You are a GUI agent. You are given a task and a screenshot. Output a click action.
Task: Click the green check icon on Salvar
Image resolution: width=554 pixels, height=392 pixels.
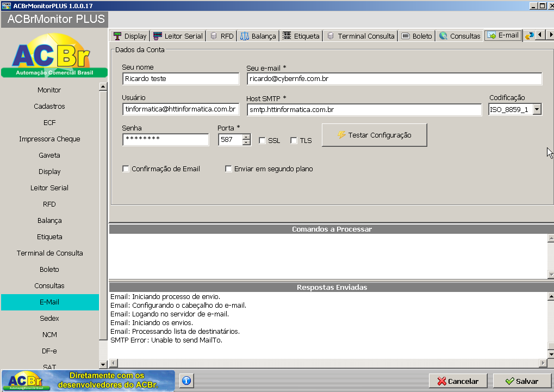[x=509, y=381]
